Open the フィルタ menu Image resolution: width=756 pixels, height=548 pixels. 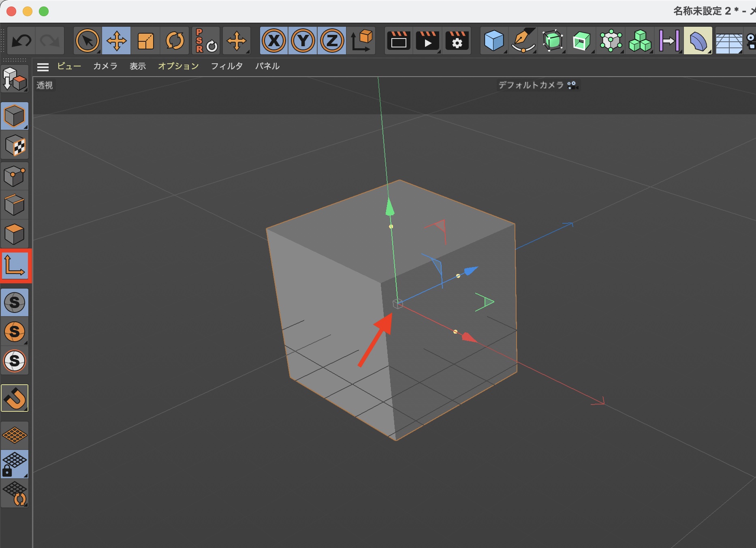pos(226,66)
